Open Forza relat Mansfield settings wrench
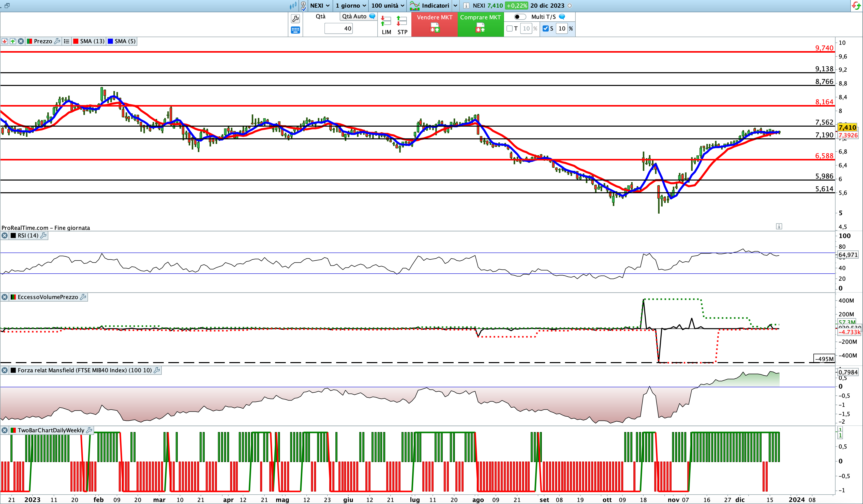The image size is (863, 504). pos(157,370)
